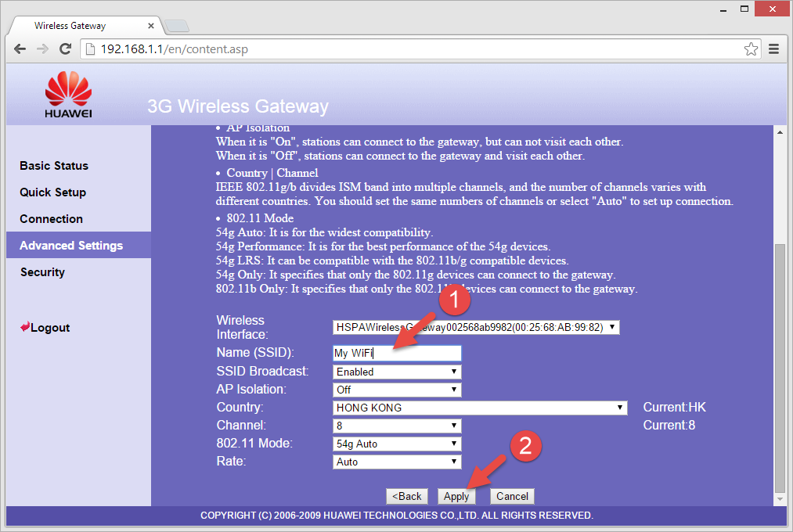Image resolution: width=793 pixels, height=532 pixels.
Task: Close the browser window
Action: coord(773,9)
